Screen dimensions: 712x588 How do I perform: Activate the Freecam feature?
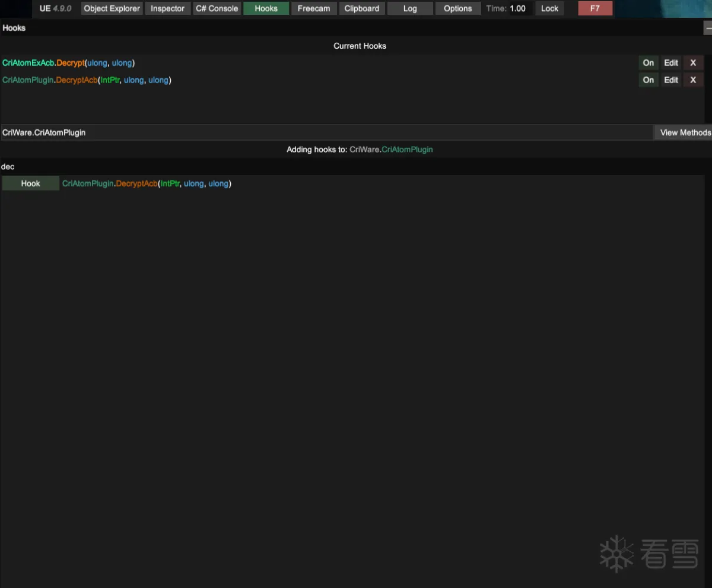coord(314,8)
